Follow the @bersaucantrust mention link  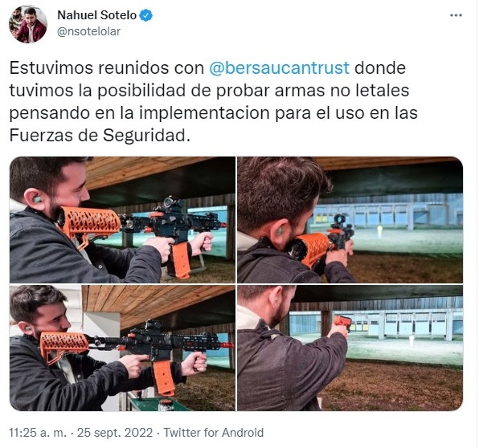click(279, 67)
